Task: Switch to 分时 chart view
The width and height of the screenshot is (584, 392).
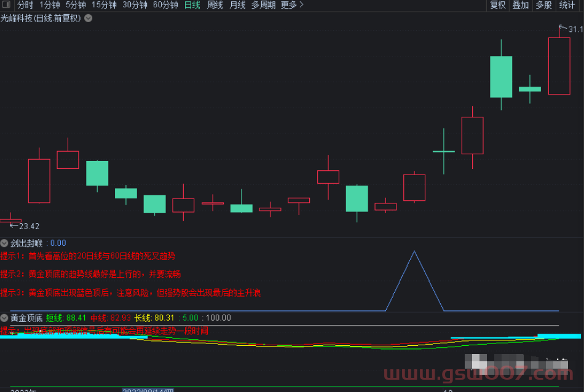Action: click(25, 5)
